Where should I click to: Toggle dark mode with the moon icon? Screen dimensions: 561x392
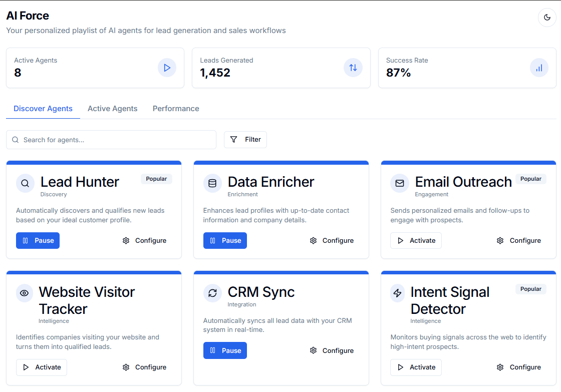pyautogui.click(x=546, y=17)
